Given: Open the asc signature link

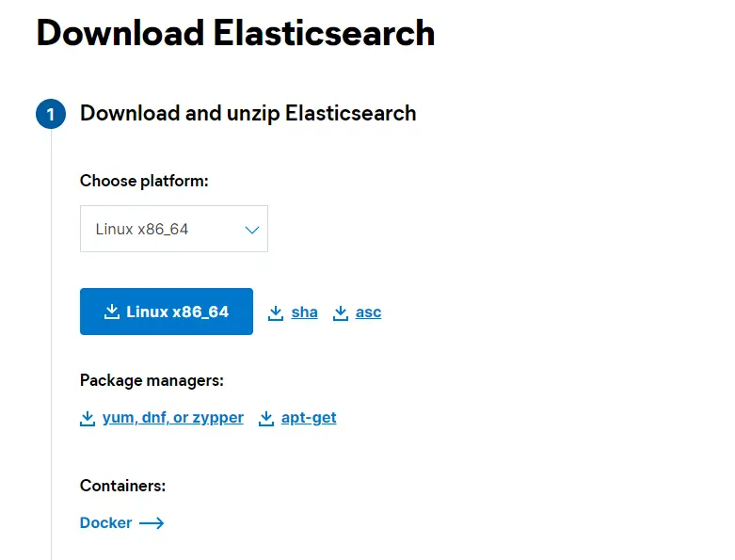Looking at the screenshot, I should tap(368, 312).
